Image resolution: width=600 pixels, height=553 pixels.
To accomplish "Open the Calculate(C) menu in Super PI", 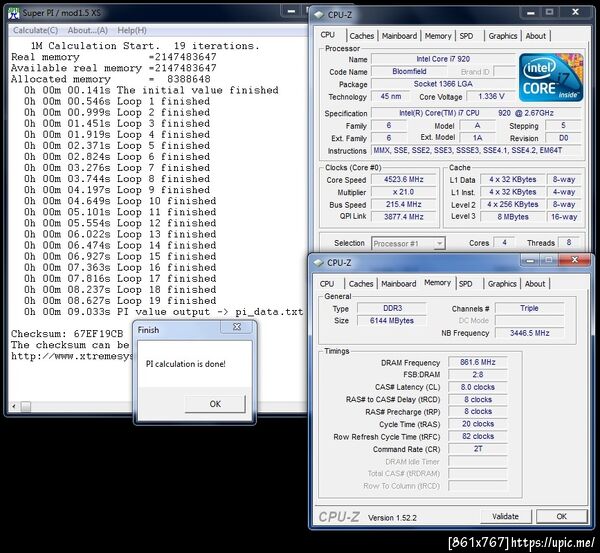I will point(36,30).
